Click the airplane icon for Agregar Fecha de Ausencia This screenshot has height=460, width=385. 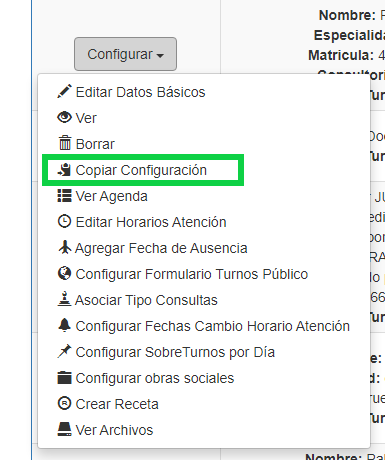[x=65, y=247]
